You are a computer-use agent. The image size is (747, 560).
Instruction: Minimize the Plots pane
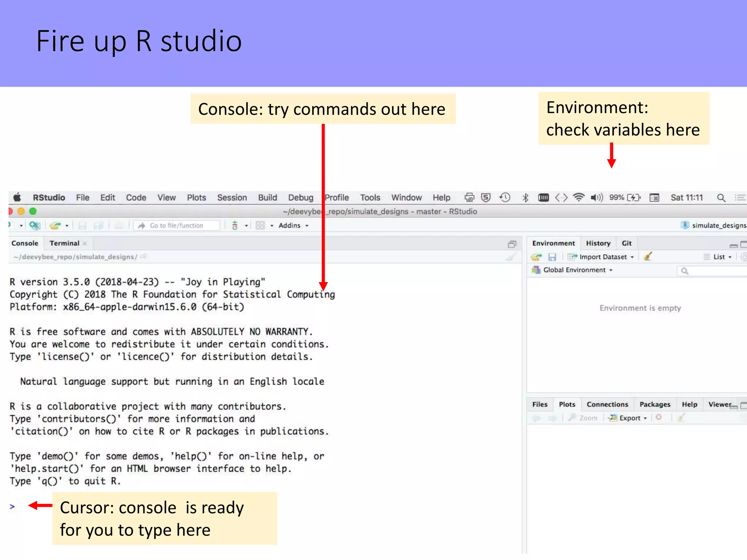pyautogui.click(x=734, y=407)
